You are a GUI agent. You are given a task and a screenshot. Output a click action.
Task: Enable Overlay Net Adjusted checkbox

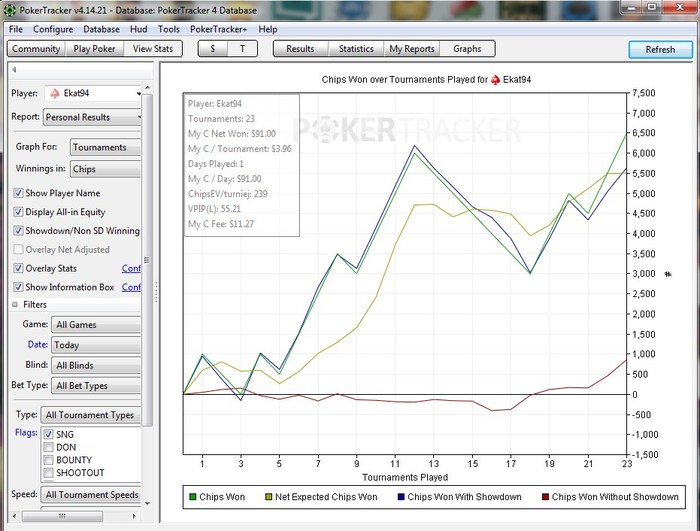click(x=18, y=250)
